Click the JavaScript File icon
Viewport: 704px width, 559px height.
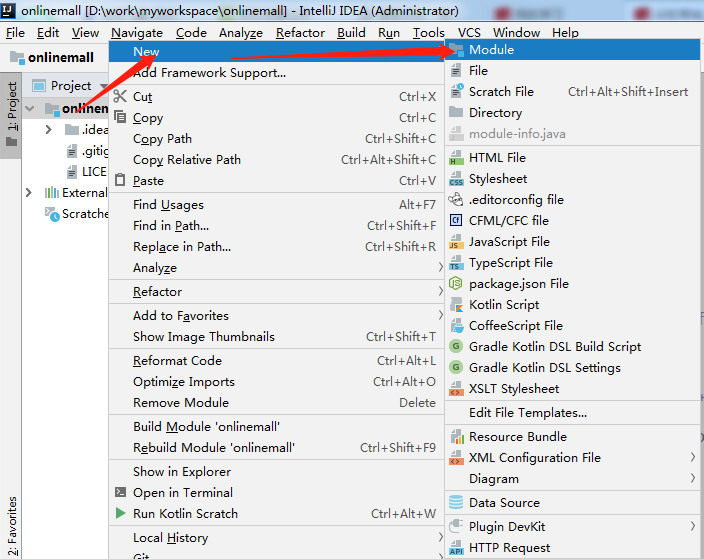(456, 242)
